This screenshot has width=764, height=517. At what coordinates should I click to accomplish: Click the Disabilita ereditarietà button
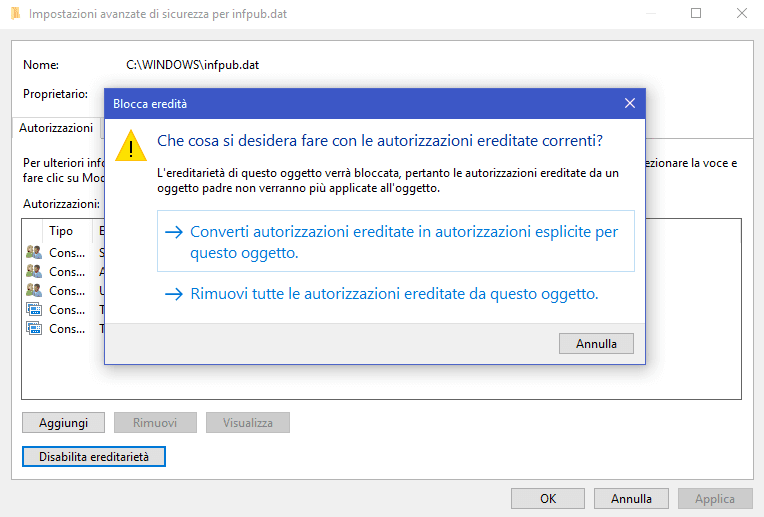(x=93, y=456)
